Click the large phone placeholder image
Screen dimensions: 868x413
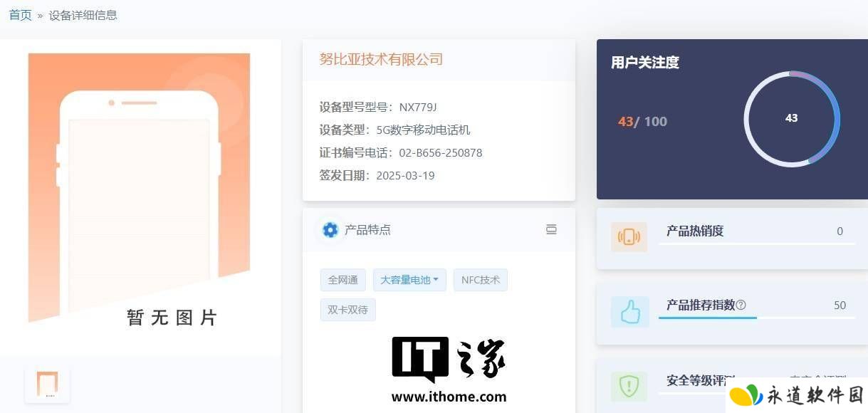[x=139, y=190]
